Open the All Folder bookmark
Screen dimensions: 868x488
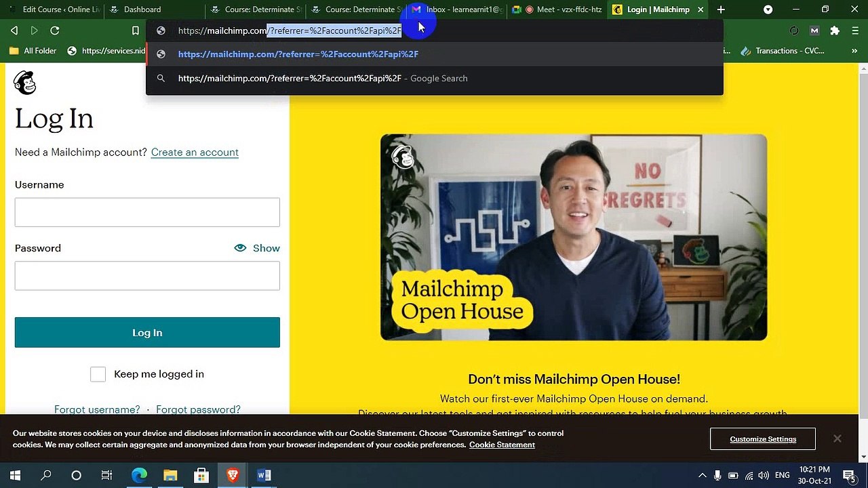coord(33,51)
